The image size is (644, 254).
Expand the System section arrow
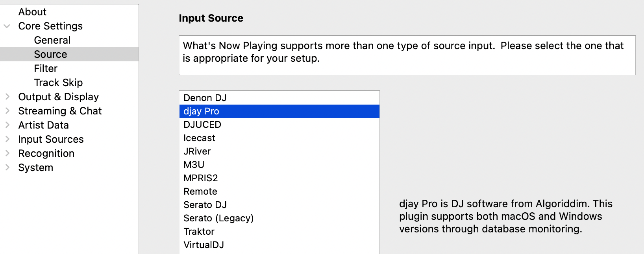[x=7, y=167]
